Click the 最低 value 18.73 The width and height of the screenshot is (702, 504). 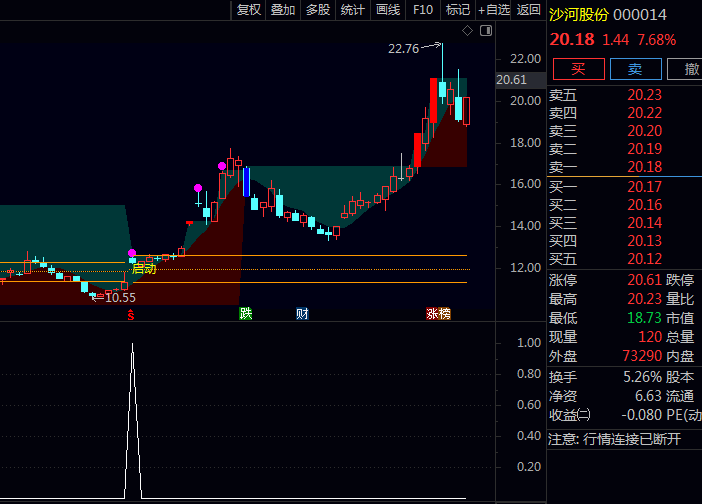(644, 318)
